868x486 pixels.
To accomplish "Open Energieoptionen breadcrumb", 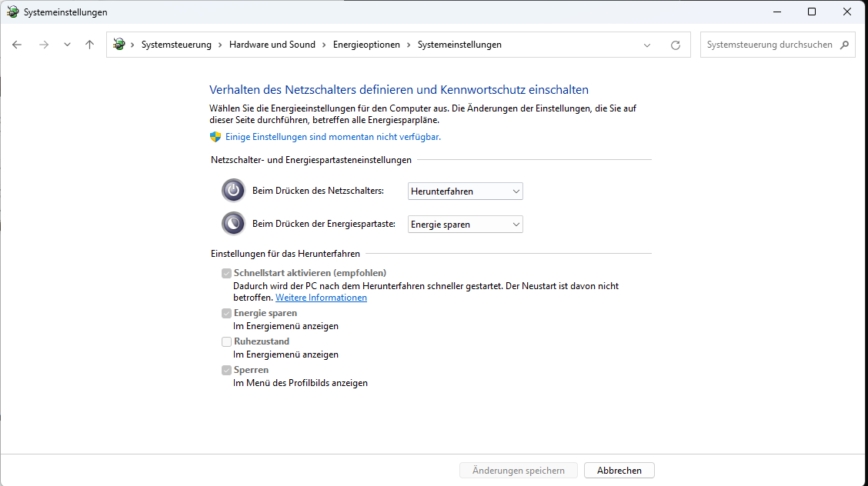I will click(366, 45).
